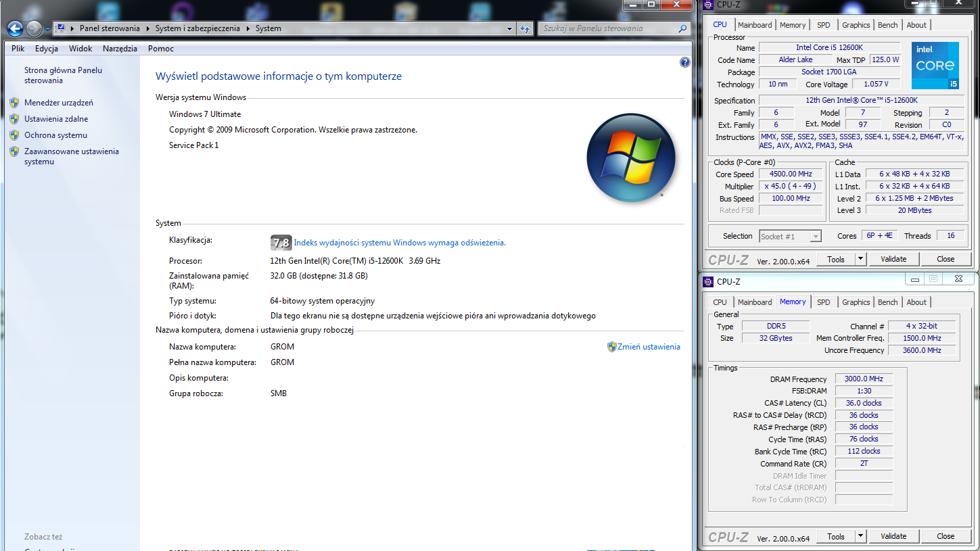Switch to Bench tab in top CPU-Z window

[x=887, y=25]
